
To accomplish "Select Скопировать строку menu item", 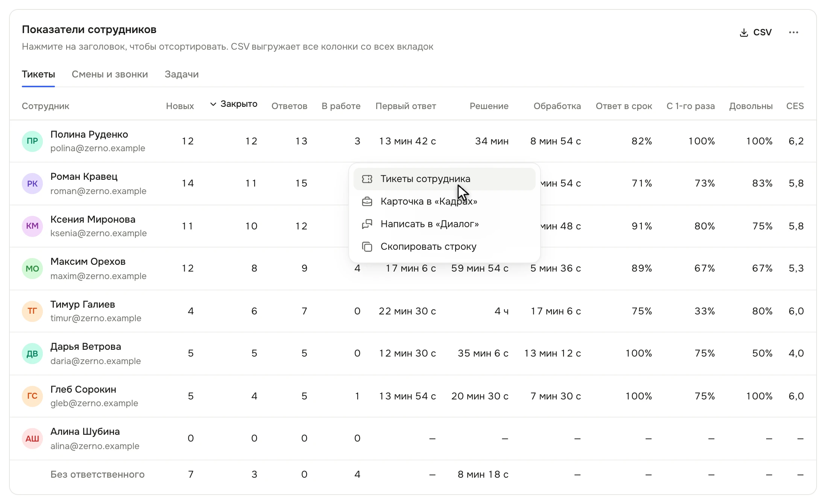I will pos(444,247).
